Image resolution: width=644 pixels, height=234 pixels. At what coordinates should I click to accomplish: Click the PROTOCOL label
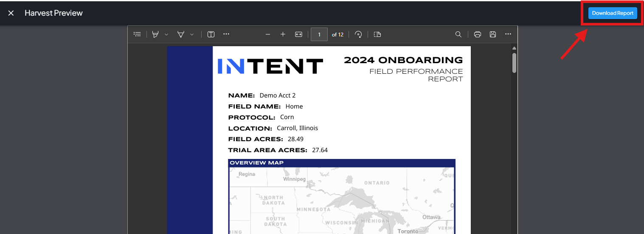[252, 117]
